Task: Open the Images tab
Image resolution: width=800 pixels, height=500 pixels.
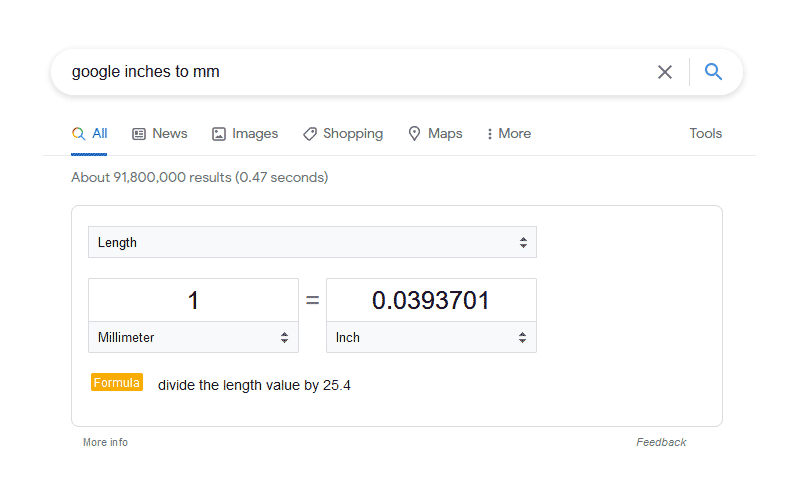Action: [x=245, y=134]
